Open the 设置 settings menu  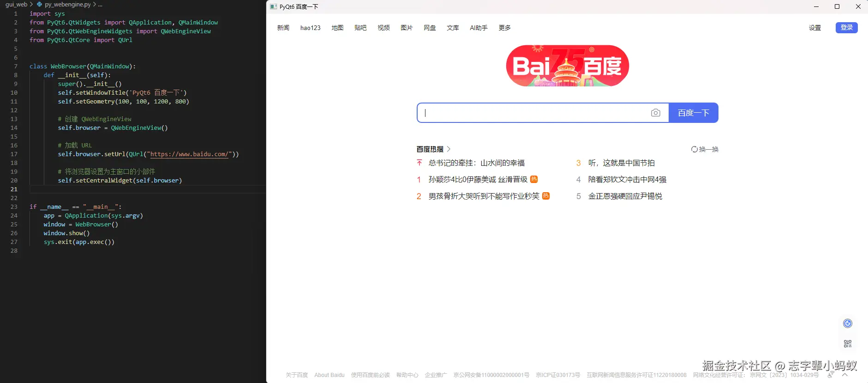[x=815, y=28]
